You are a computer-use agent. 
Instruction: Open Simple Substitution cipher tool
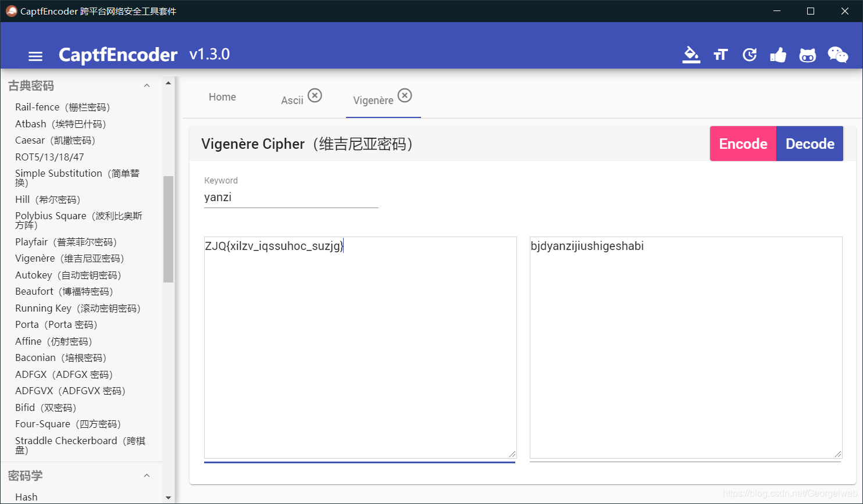pos(77,178)
